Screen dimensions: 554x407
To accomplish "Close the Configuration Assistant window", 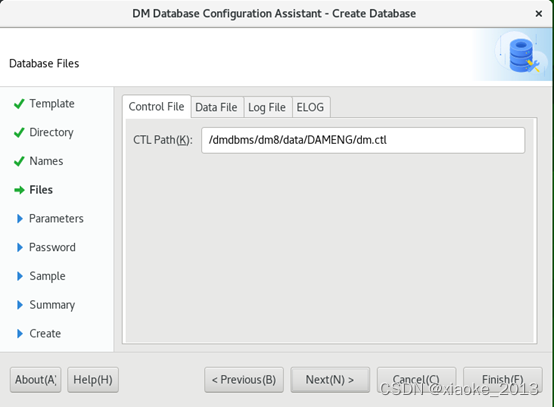I will coord(538,14).
